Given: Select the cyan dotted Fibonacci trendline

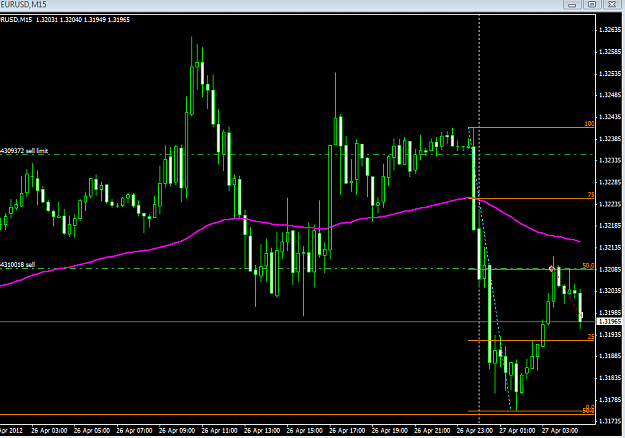Looking at the screenshot, I should coord(489,269).
